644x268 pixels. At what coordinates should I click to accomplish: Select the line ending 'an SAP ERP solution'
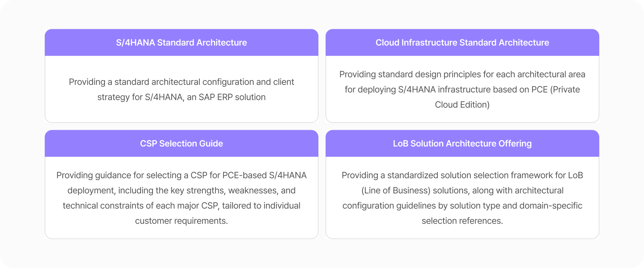181,97
